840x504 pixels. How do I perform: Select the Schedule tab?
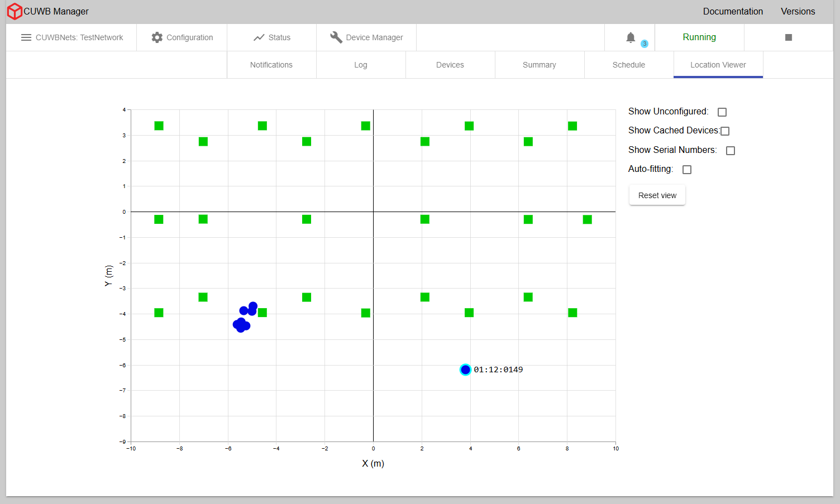[x=629, y=65]
